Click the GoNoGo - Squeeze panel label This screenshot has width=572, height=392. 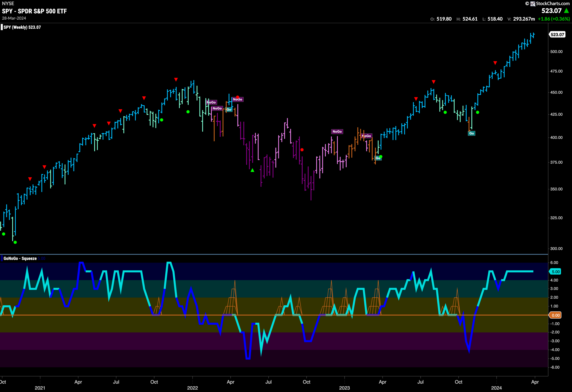pyautogui.click(x=20, y=258)
